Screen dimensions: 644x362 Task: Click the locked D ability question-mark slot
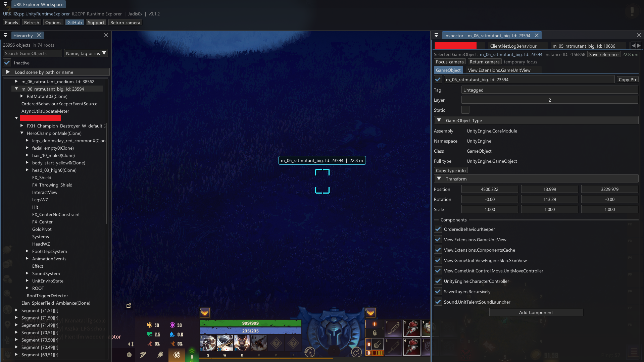pyautogui.click(x=276, y=344)
